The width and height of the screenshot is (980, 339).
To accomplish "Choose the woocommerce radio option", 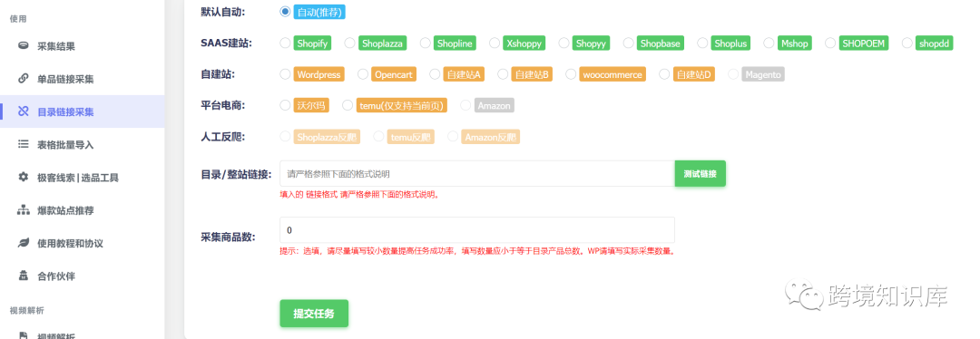I will [x=571, y=74].
